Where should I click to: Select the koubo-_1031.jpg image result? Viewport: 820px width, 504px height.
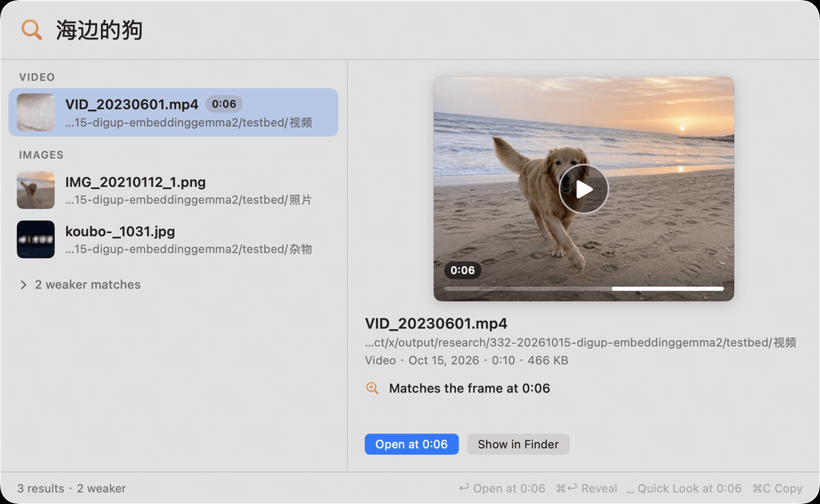tap(173, 239)
